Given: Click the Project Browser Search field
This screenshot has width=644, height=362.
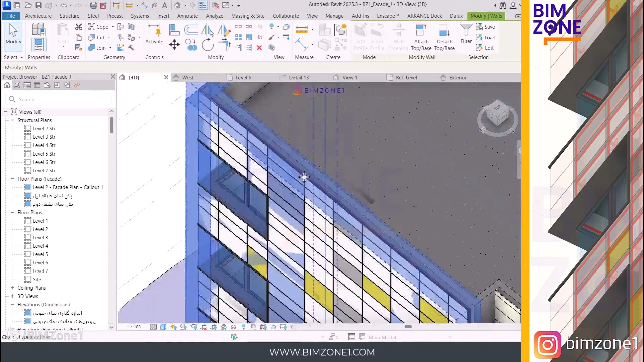Looking at the screenshot, I should pyautogui.click(x=59, y=99).
